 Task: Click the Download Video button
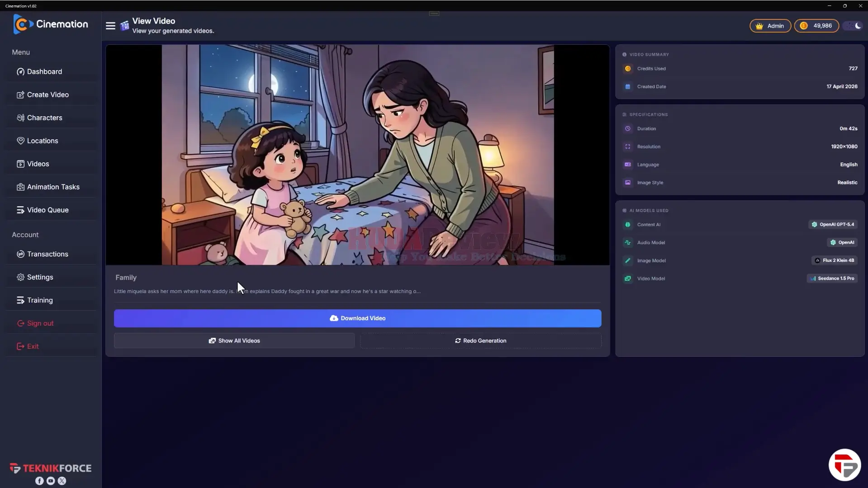point(357,318)
